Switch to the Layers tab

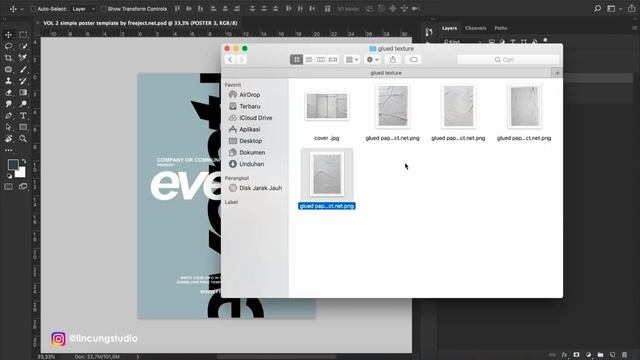[449, 28]
